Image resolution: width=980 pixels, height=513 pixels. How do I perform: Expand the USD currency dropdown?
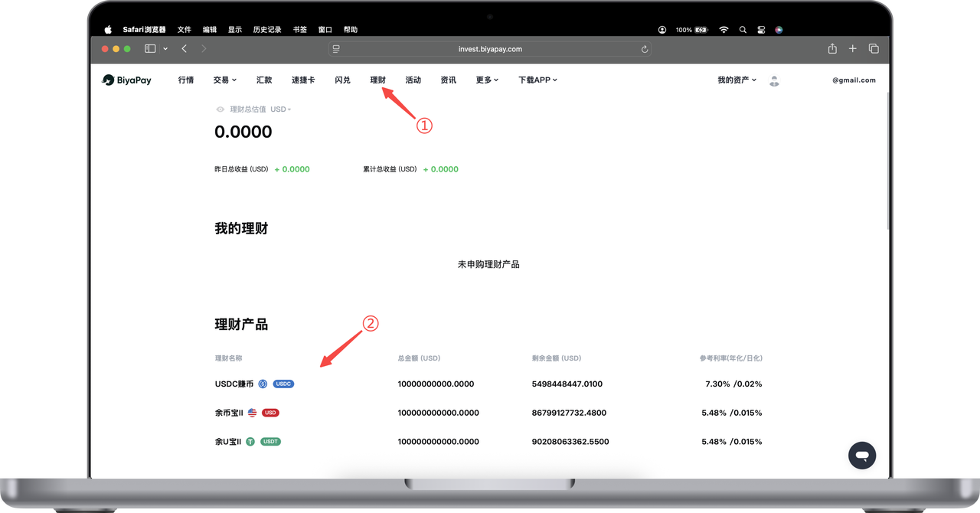click(280, 109)
